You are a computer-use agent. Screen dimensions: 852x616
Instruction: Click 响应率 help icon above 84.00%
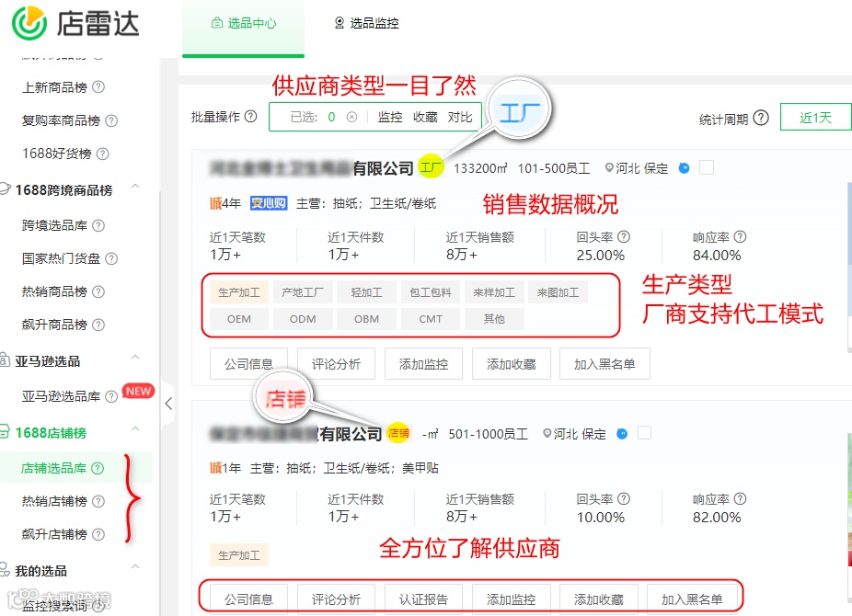tap(740, 236)
